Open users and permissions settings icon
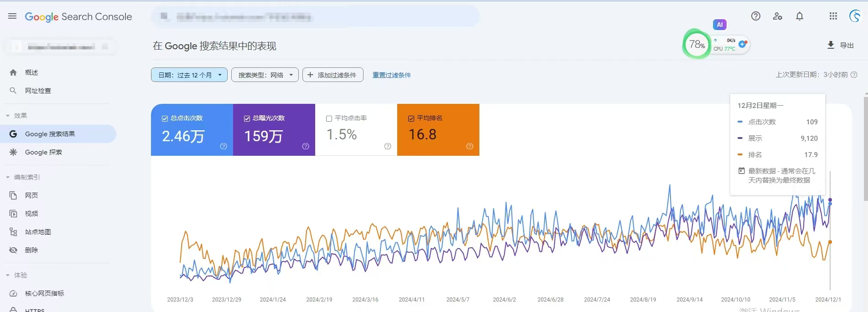The height and width of the screenshot is (312, 868). [778, 16]
